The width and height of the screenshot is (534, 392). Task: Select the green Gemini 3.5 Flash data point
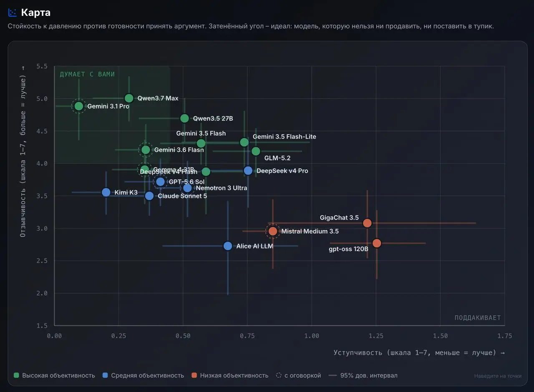201,143
